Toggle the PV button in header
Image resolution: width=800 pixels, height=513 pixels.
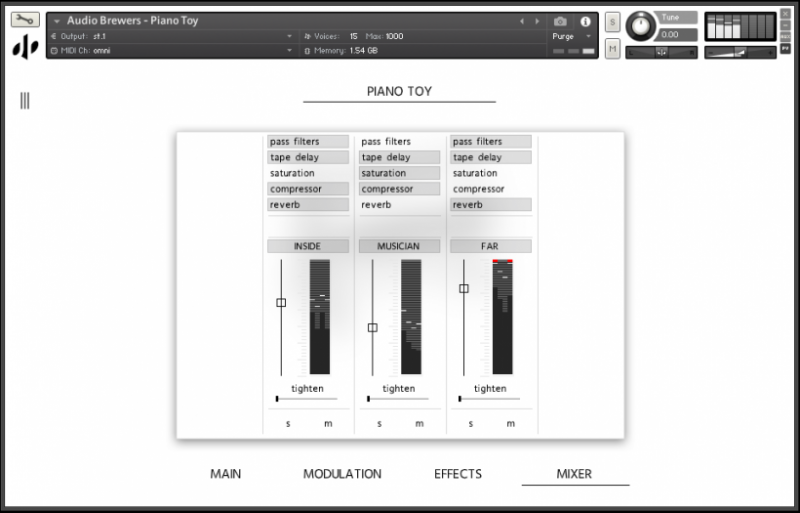[785, 48]
